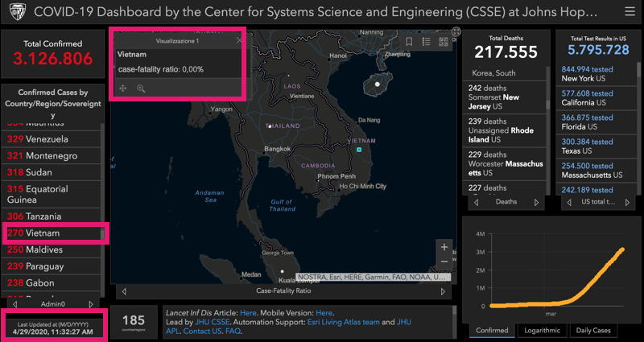Select Massachusetts US tested entry
This screenshot has width=644, height=342.
click(x=596, y=171)
